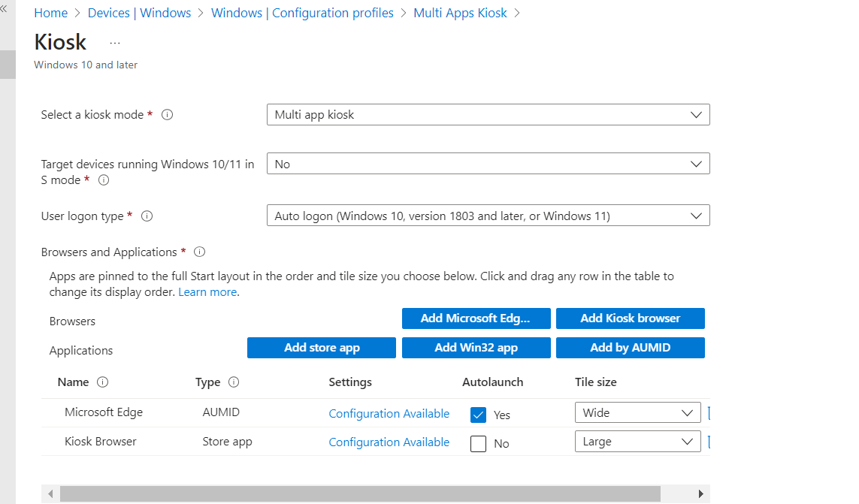Show info for Browsers and Applications
The width and height of the screenshot is (859, 504).
click(199, 252)
